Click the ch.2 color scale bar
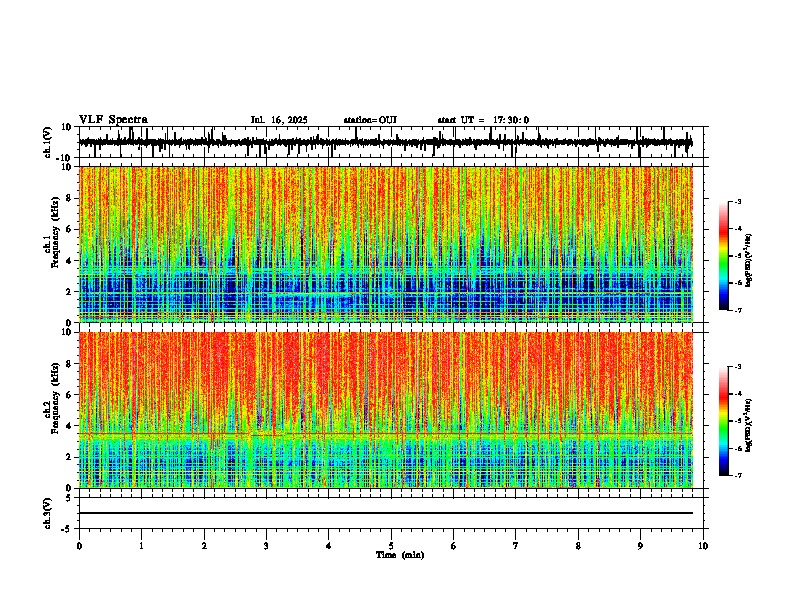The height and width of the screenshot is (612, 792). 724,421
